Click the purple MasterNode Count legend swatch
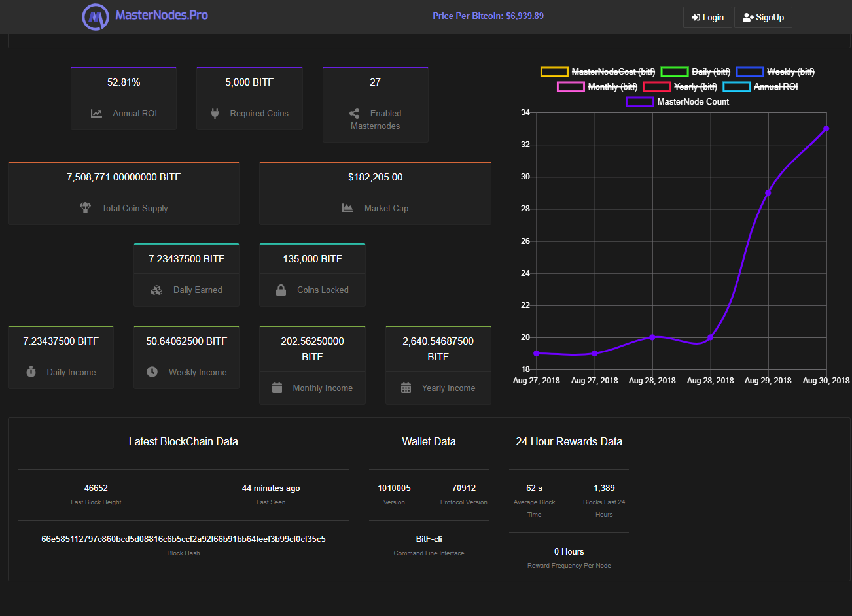 [x=639, y=101]
